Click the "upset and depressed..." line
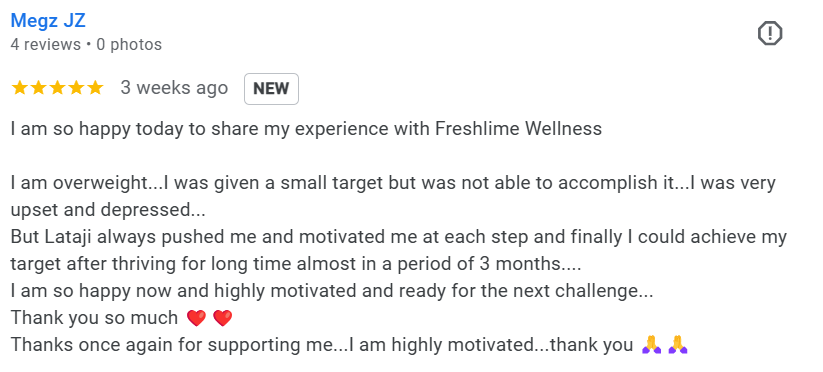This screenshot has width=823, height=372. point(108,210)
